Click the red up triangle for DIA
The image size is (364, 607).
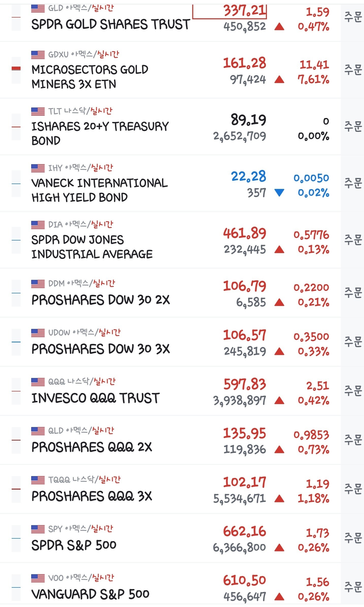click(x=279, y=249)
